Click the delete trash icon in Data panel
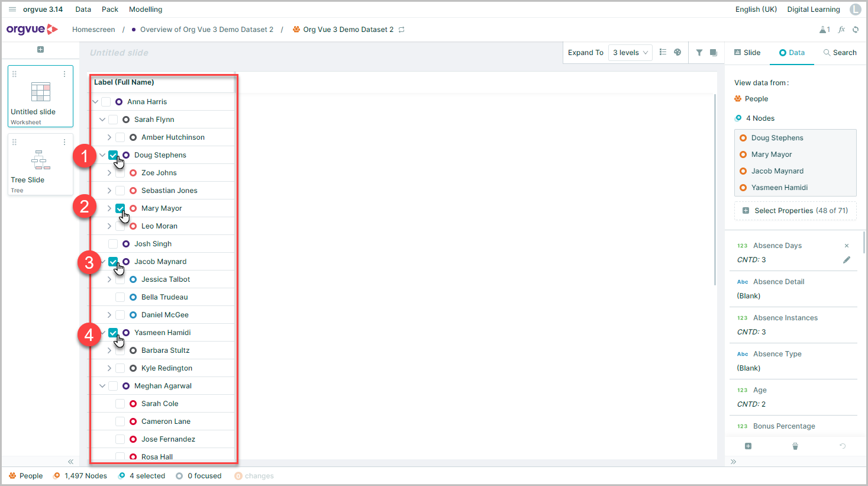 795,446
